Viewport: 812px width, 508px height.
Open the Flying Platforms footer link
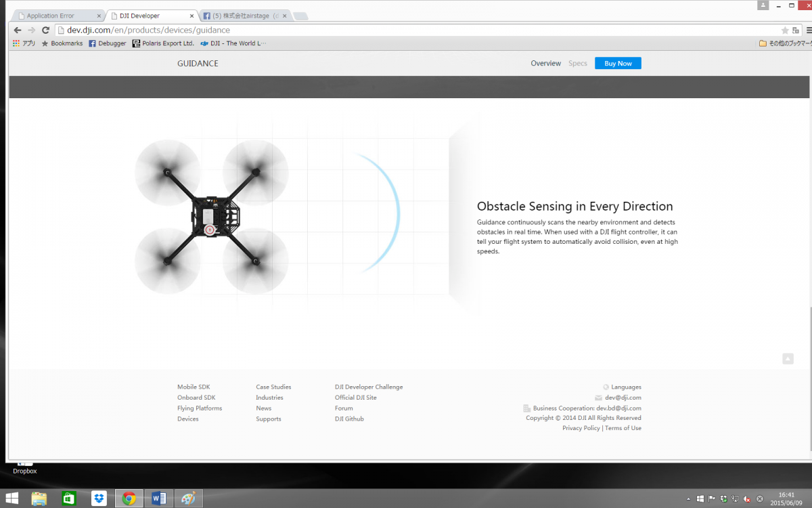pos(200,408)
